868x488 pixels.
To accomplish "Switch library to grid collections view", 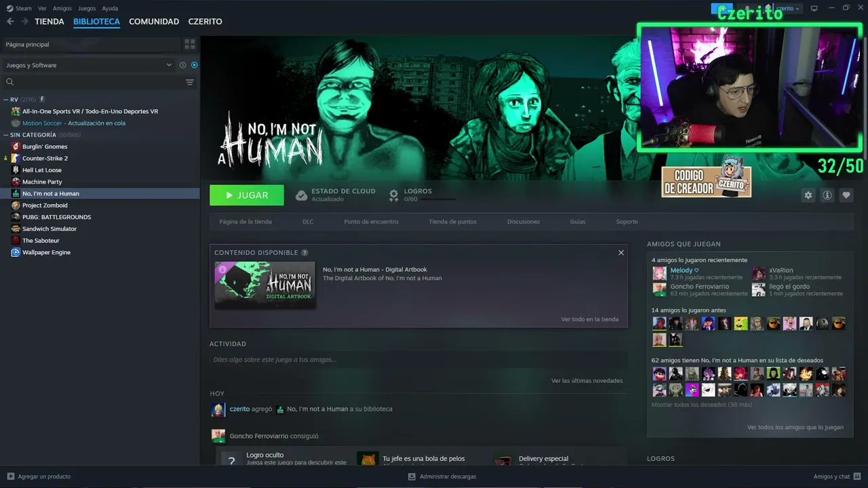I will pos(190,44).
